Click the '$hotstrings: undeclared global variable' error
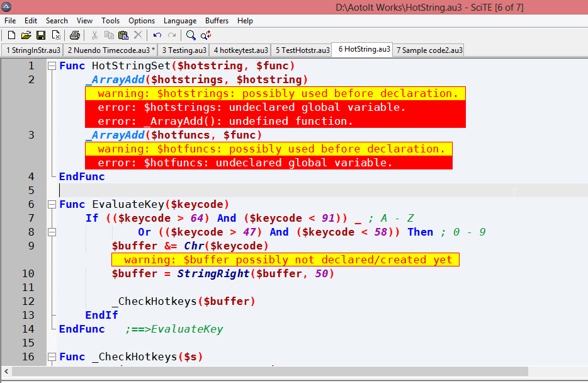Viewport: 588px width, 383px height. tap(275, 107)
